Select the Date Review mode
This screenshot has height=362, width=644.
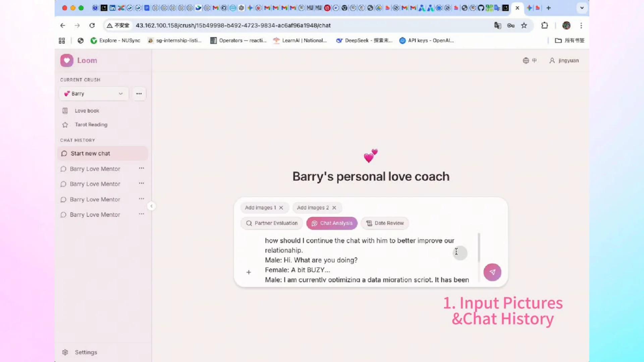pyautogui.click(x=385, y=223)
